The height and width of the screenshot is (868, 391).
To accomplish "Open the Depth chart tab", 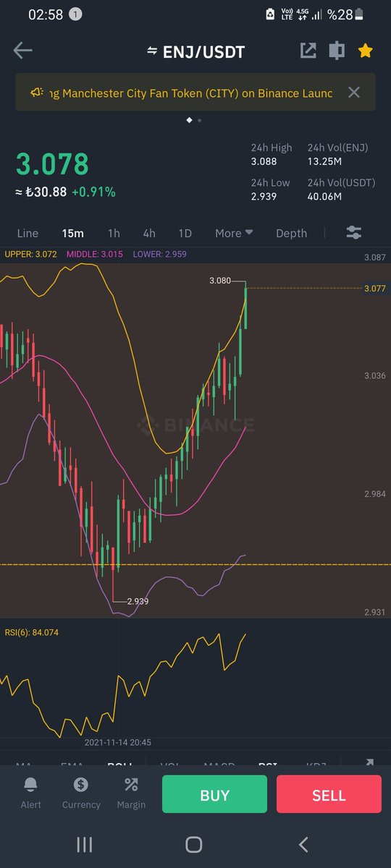I will [x=291, y=233].
